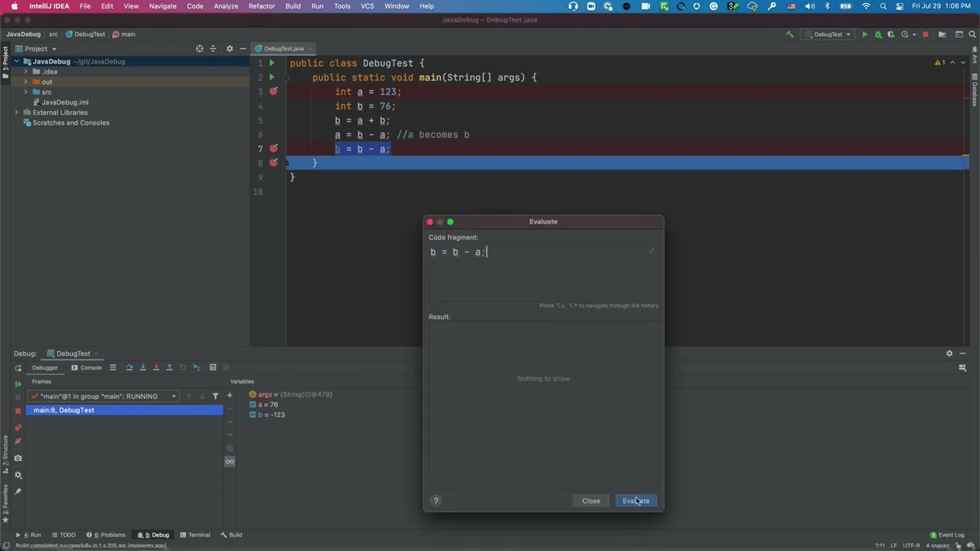The width and height of the screenshot is (980, 551).
Task: Click in the Code fragment input field
Action: [543, 272]
